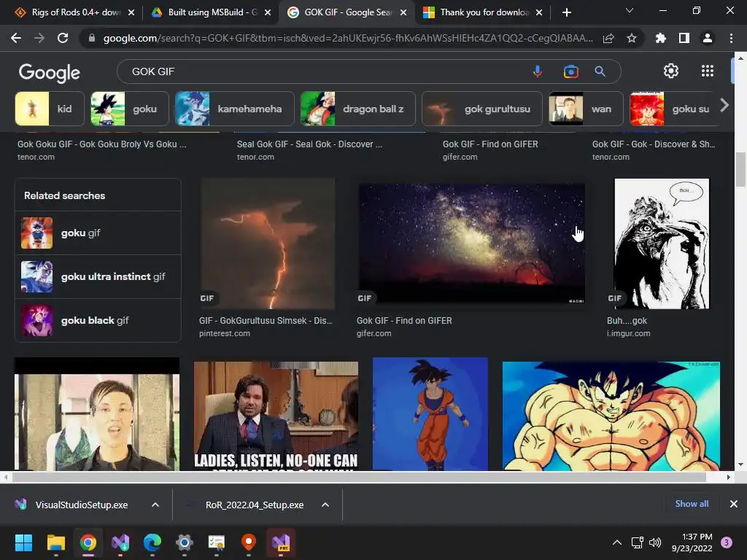Show more filter chips with right arrow
Image resolution: width=747 pixels, height=560 pixels.
point(724,105)
